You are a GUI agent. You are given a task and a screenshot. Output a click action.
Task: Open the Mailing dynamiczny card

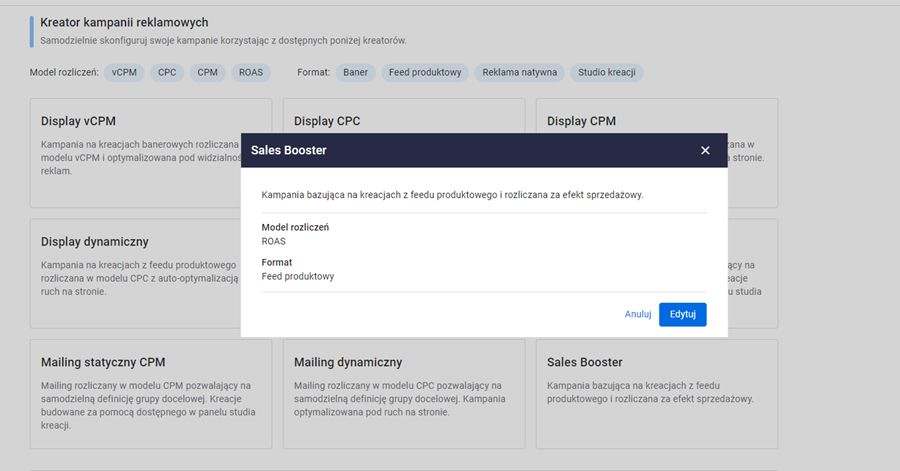pyautogui.click(x=404, y=394)
